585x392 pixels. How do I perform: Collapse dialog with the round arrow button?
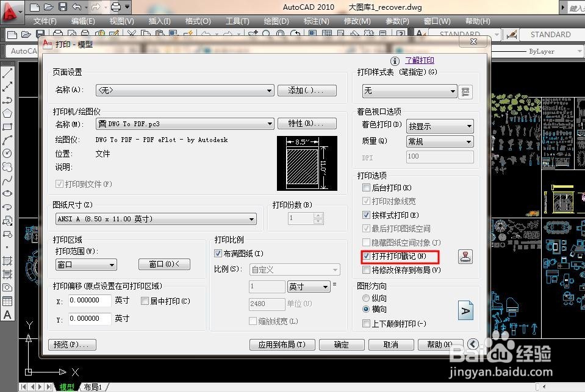coord(473,344)
